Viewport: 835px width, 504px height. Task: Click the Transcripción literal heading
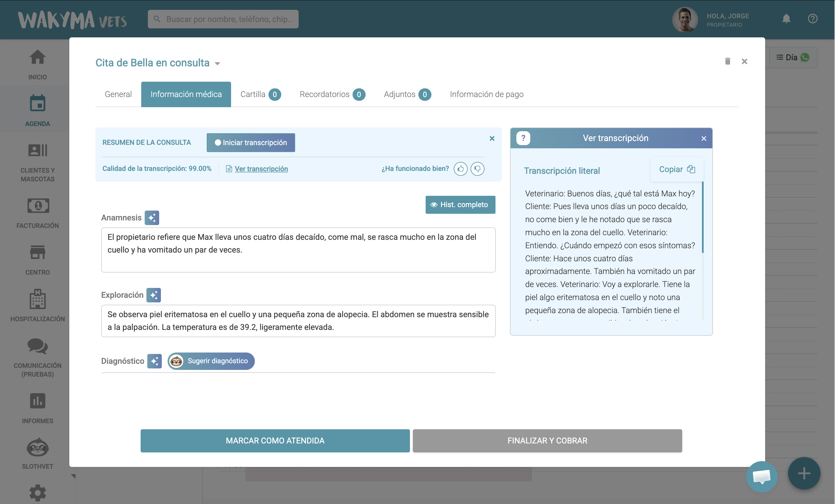(562, 171)
